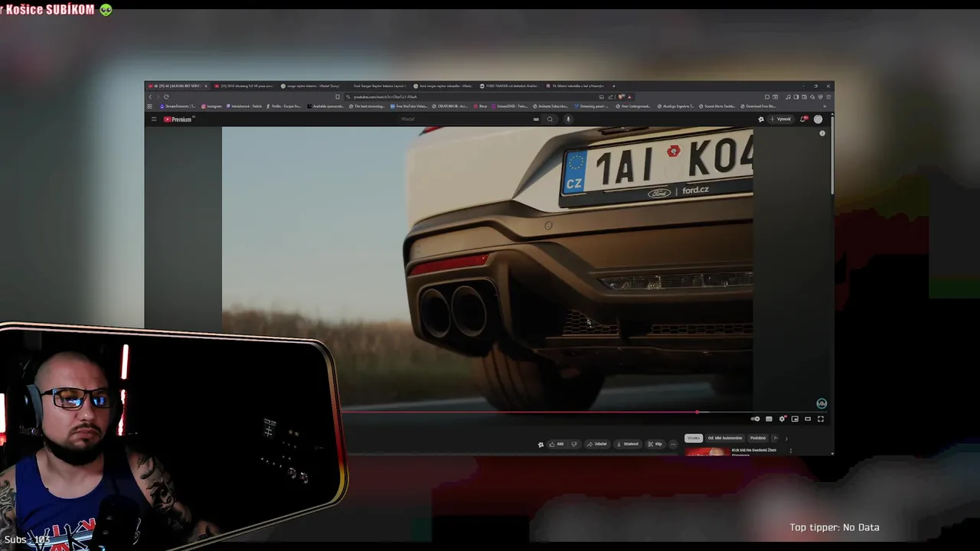This screenshot has height=551, width=980.
Task: Go back with browser back arrow
Action: pyautogui.click(x=150, y=97)
